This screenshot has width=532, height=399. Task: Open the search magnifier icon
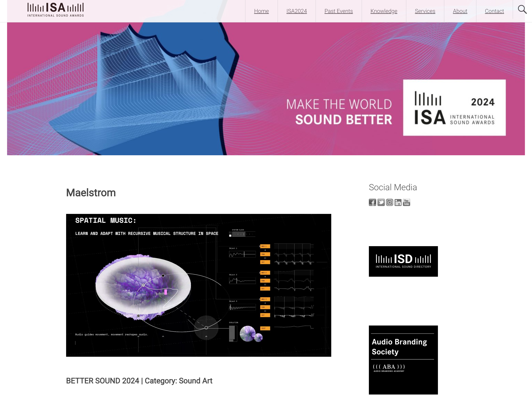(522, 10)
